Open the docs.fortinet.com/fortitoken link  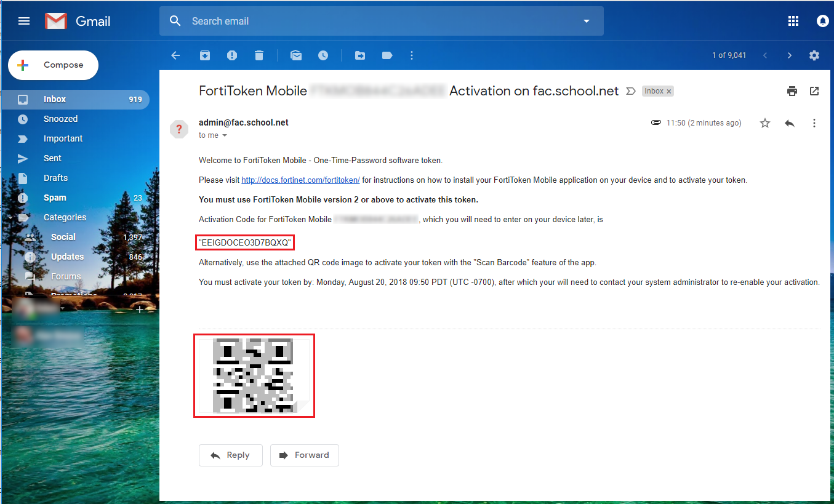click(x=300, y=180)
